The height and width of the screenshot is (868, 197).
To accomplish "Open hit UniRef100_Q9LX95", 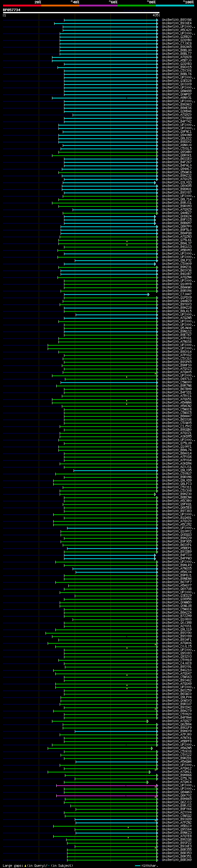I will tap(176, 470).
